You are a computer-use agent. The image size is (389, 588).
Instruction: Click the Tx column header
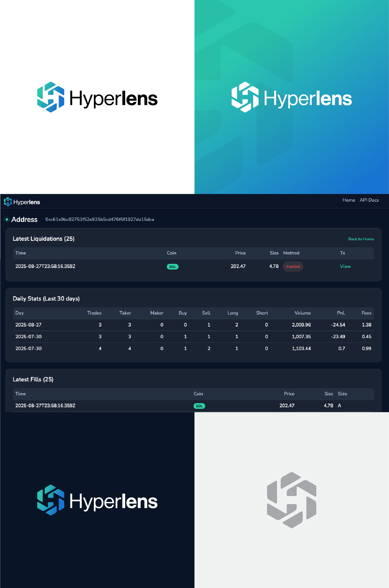[x=343, y=253]
